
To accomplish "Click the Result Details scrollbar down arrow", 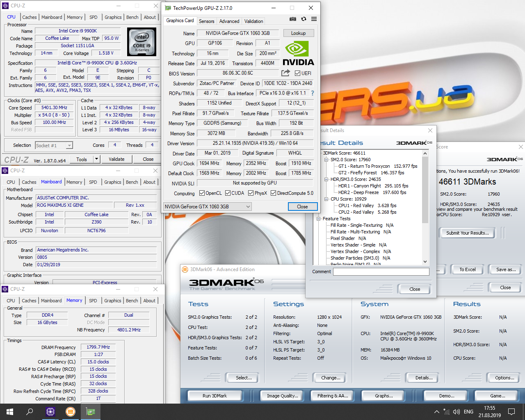I will point(425,261).
